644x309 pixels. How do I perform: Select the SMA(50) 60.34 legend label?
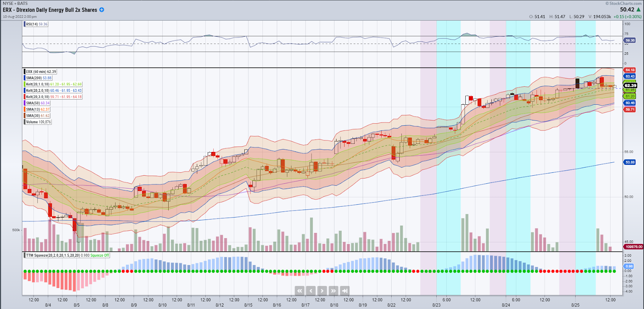coord(38,103)
